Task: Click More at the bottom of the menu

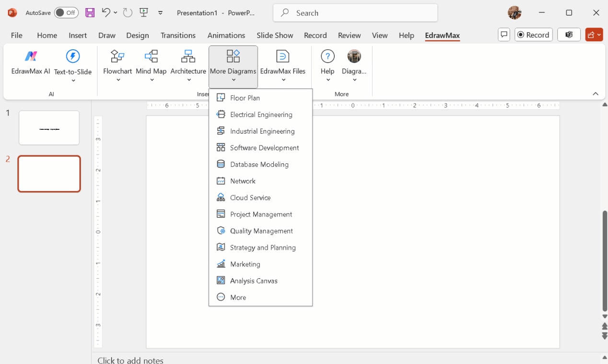Action: [261, 297]
